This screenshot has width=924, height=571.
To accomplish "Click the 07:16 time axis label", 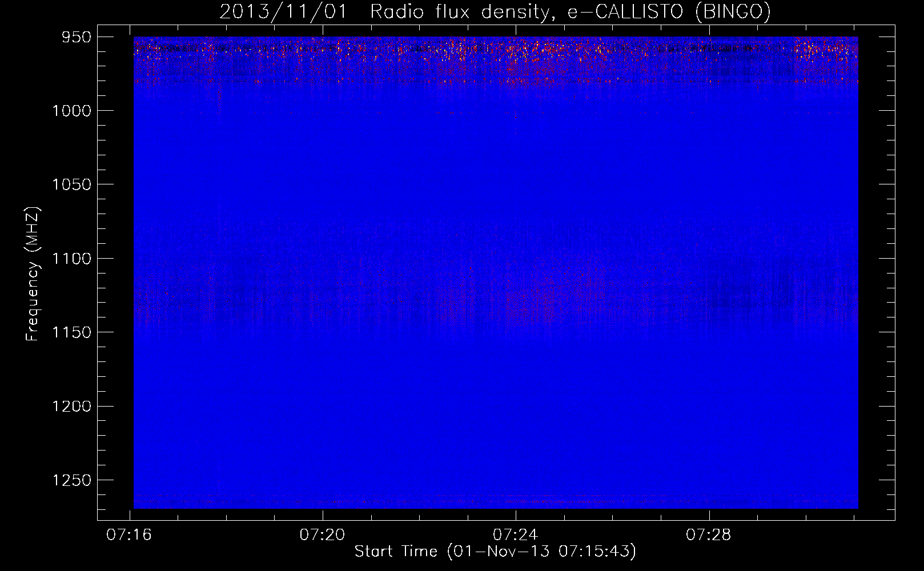I will tap(130, 535).
